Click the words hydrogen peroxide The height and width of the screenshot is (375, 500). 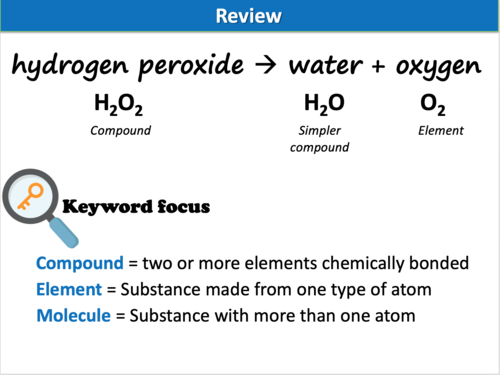pyautogui.click(x=128, y=66)
